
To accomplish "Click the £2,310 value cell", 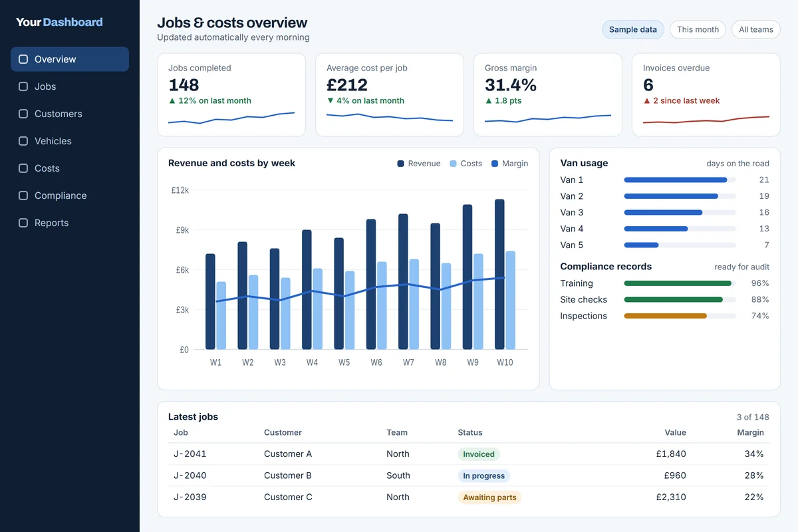I will tap(671, 497).
